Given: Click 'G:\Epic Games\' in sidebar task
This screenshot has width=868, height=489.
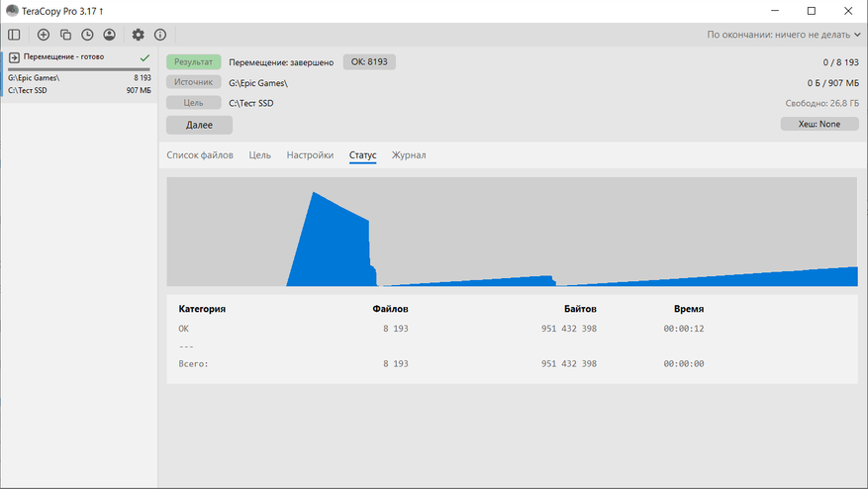Looking at the screenshot, I should click(x=34, y=78).
